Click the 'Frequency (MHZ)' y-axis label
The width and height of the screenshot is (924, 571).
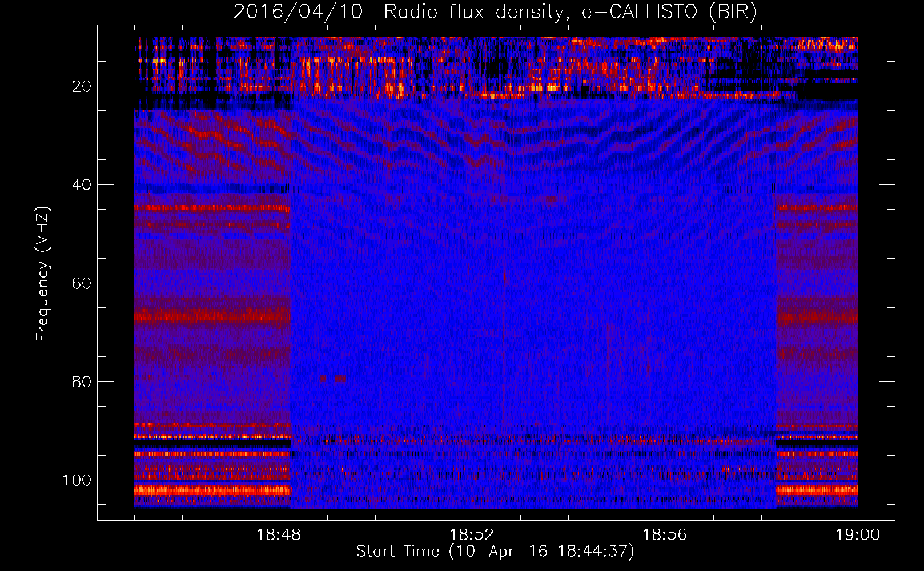(43, 274)
